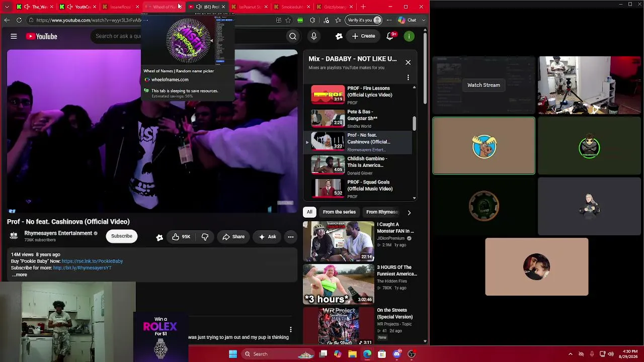Expand the video description with ...more

(x=19, y=275)
